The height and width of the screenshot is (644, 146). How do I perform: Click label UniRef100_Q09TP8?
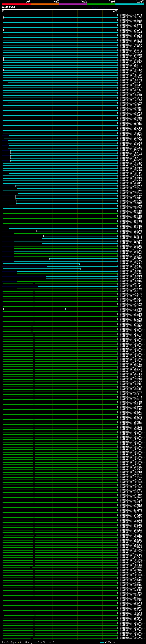[131, 183]
